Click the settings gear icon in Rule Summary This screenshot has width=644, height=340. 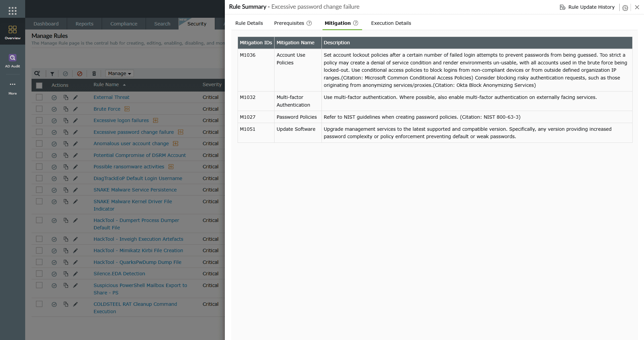coord(625,8)
